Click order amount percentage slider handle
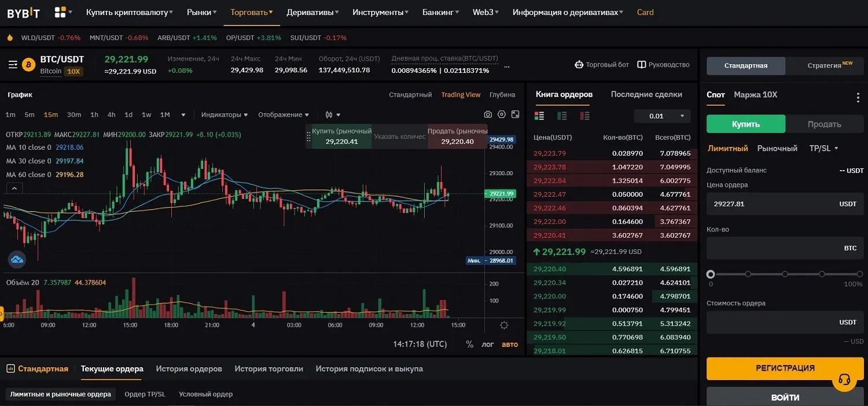The height and width of the screenshot is (406, 868). [x=711, y=274]
